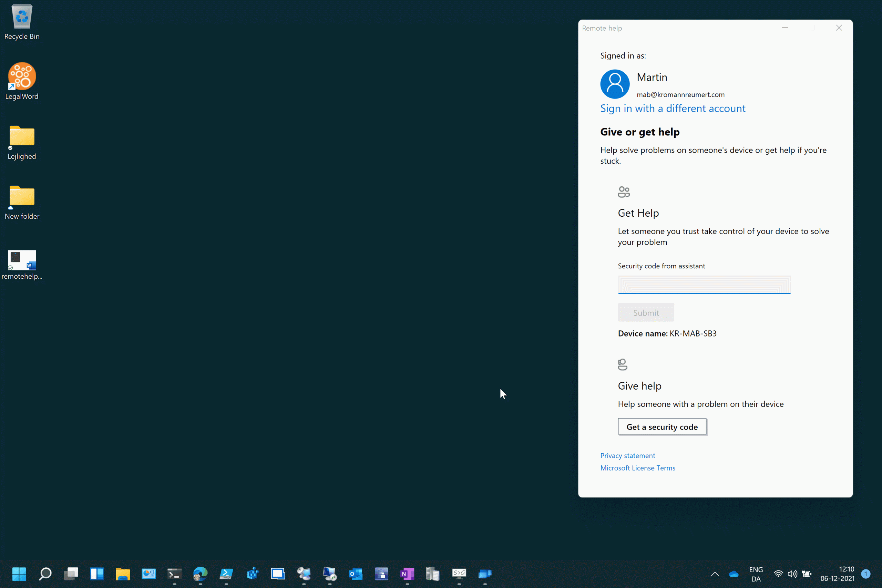This screenshot has width=882, height=588.
Task: Select the Lejlighed folder on the desktop
Action: click(22, 143)
